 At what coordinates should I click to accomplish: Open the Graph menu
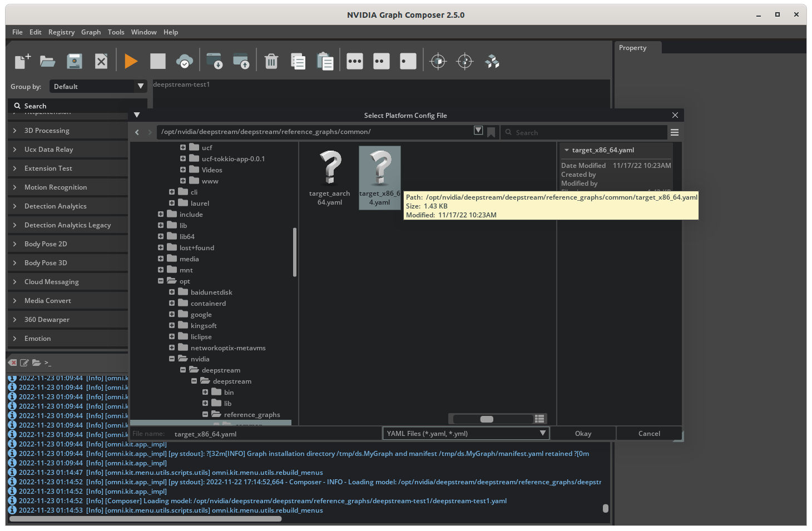[x=91, y=32]
